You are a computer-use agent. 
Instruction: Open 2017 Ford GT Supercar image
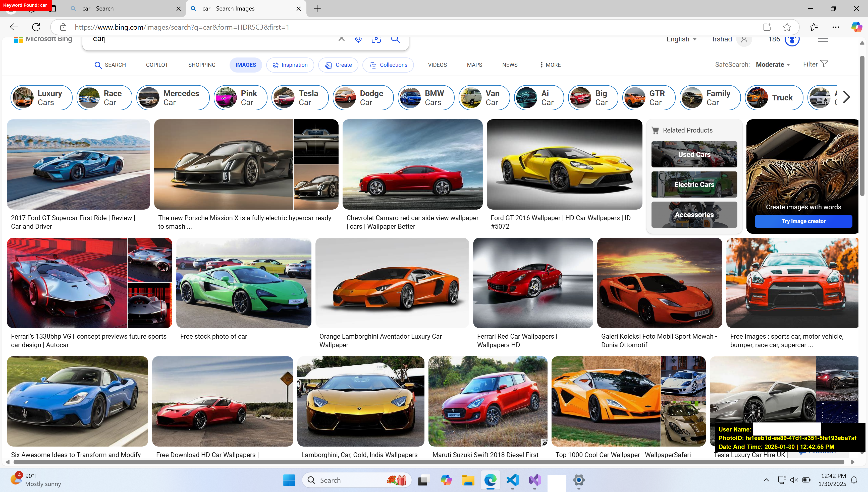[78, 165]
